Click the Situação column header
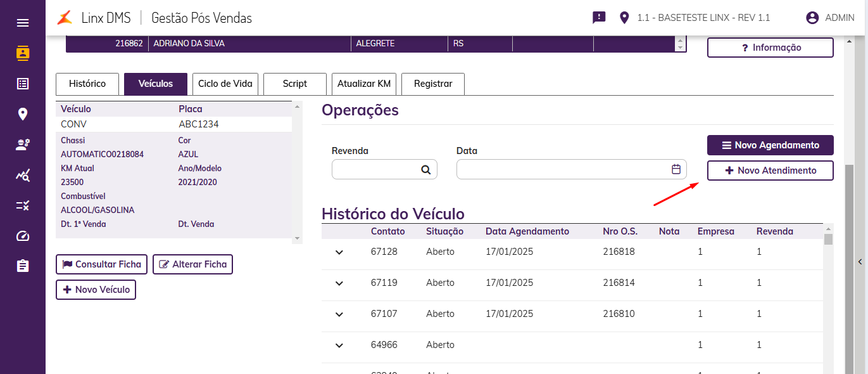868x374 pixels. pyautogui.click(x=445, y=231)
